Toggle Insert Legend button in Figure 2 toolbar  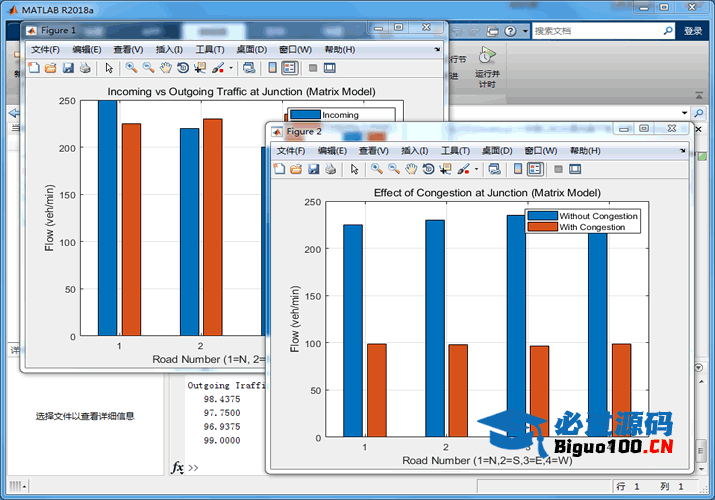tap(535, 169)
